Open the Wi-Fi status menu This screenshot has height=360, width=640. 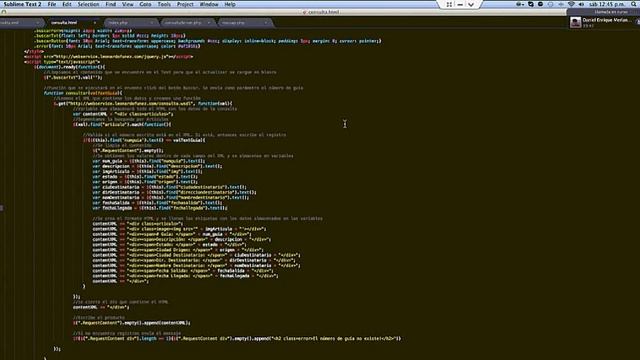click(571, 4)
